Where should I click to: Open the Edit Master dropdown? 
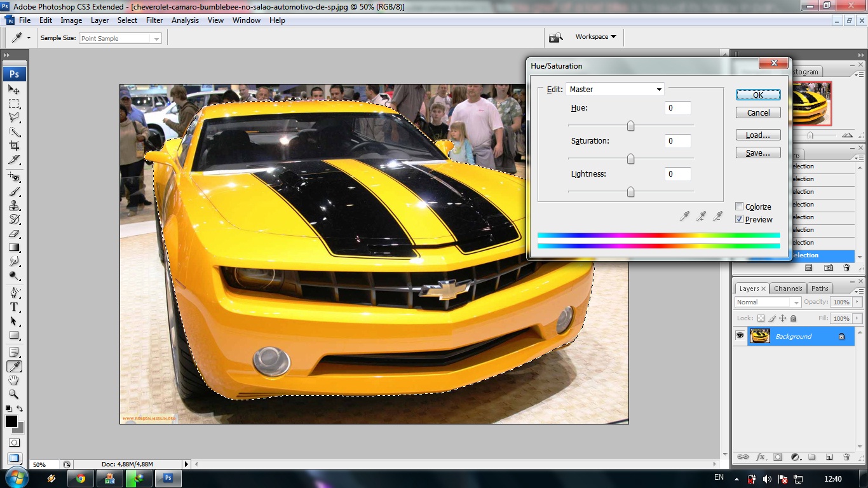click(x=615, y=90)
